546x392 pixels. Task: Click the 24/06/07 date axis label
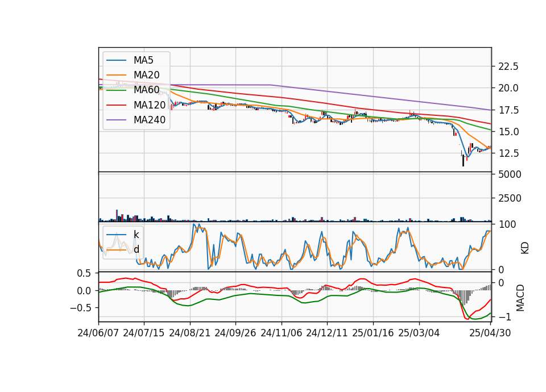pyautogui.click(x=98, y=333)
